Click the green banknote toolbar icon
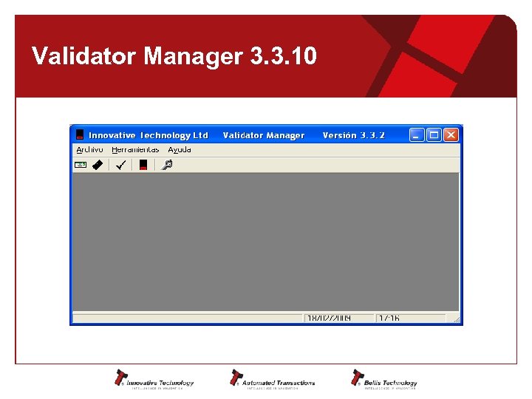The image size is (532, 399). click(81, 165)
